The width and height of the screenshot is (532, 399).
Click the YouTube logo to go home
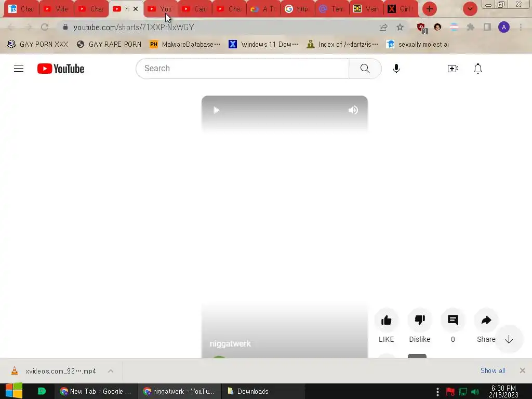[x=61, y=69]
